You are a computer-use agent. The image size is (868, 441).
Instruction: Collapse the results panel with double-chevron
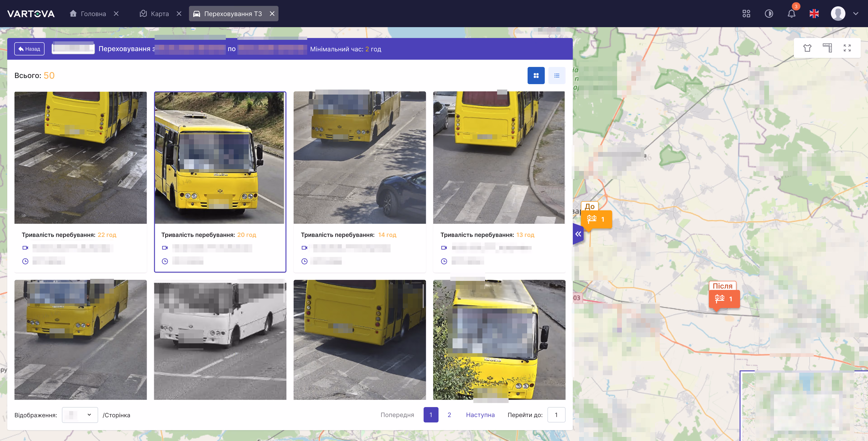pos(578,234)
